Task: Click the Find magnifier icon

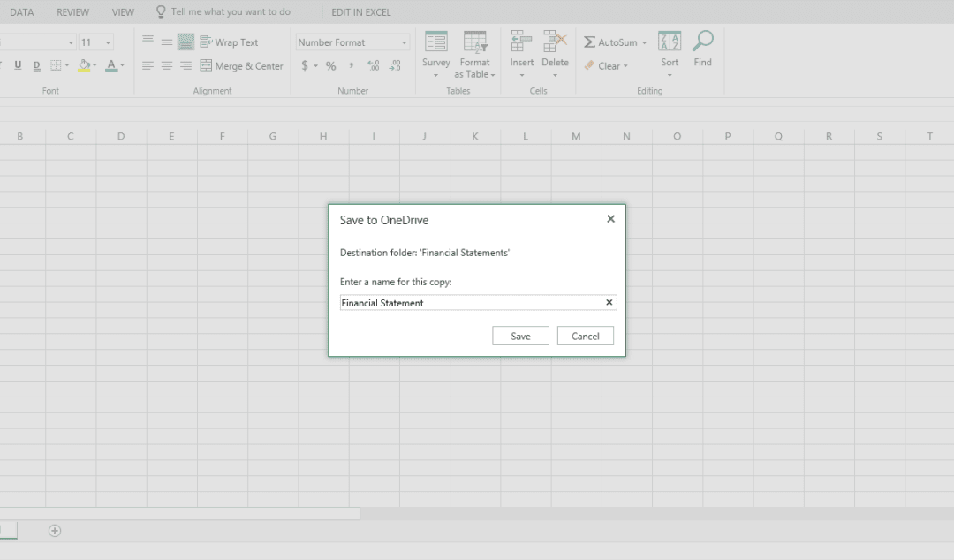Action: pos(702,42)
